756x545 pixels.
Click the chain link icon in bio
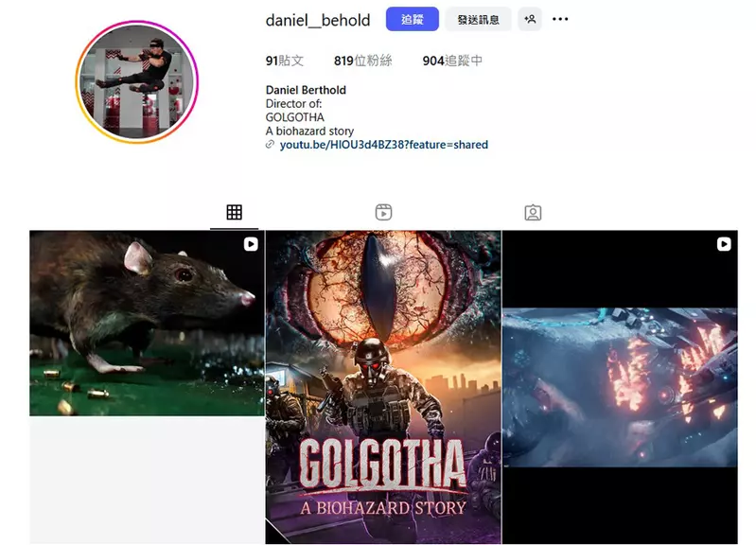tap(271, 145)
